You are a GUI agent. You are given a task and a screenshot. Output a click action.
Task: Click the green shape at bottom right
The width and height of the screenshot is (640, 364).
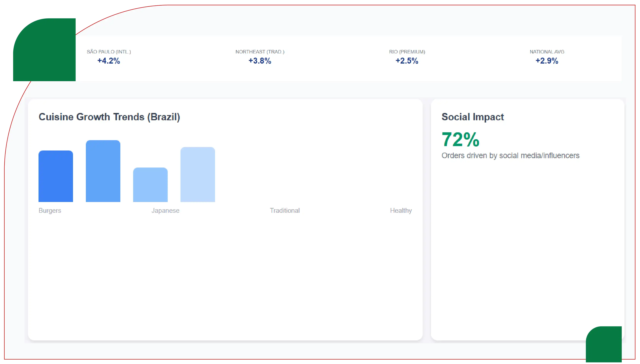[x=604, y=344]
